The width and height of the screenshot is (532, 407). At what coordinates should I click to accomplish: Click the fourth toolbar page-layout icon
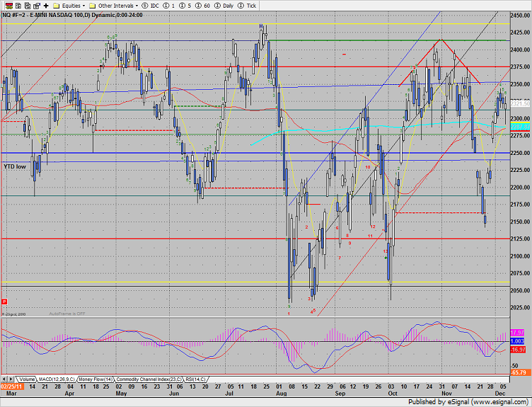[x=37, y=6]
